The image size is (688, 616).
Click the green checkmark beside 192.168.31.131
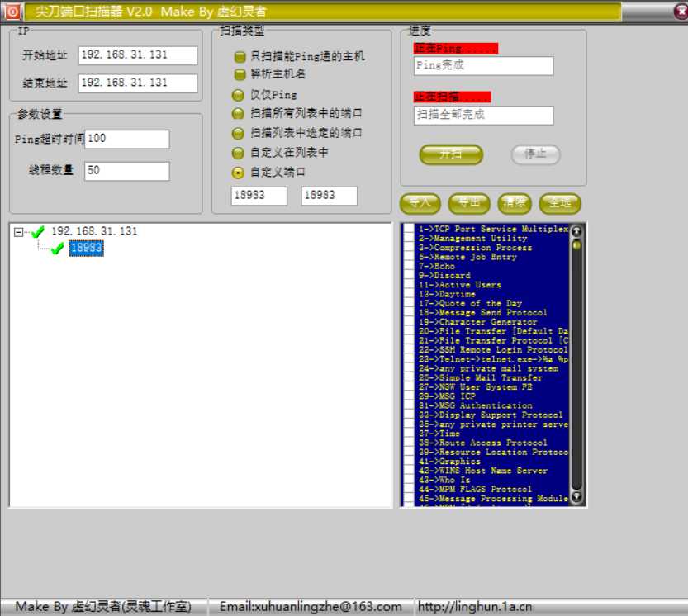(38, 231)
